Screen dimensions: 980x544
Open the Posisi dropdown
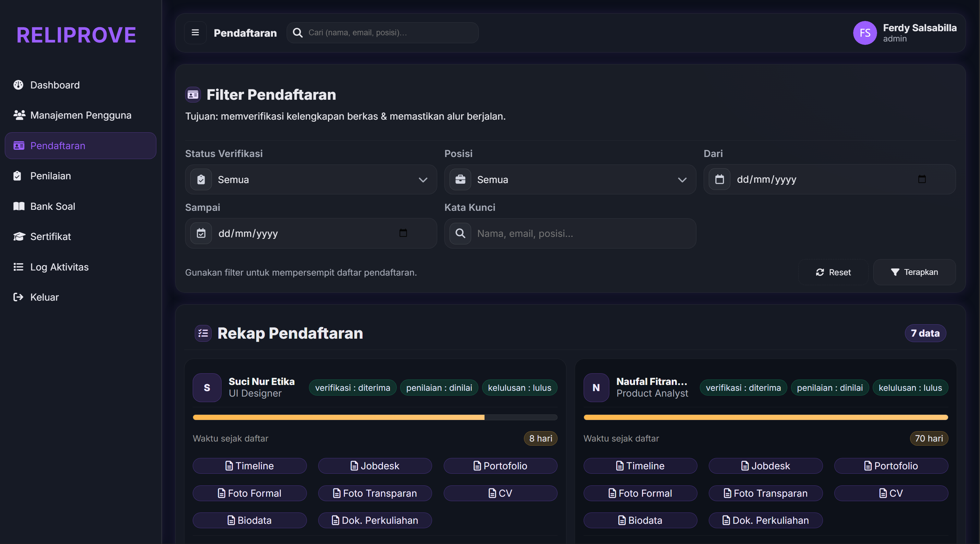tap(570, 180)
